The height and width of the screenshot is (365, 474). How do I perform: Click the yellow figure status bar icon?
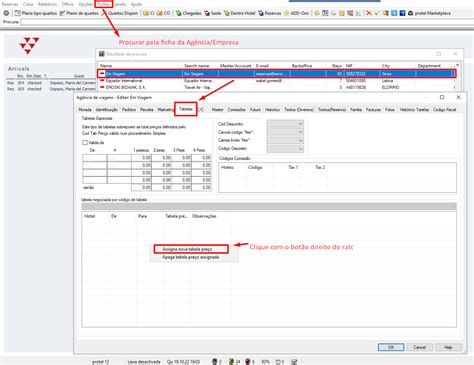[x=231, y=361]
